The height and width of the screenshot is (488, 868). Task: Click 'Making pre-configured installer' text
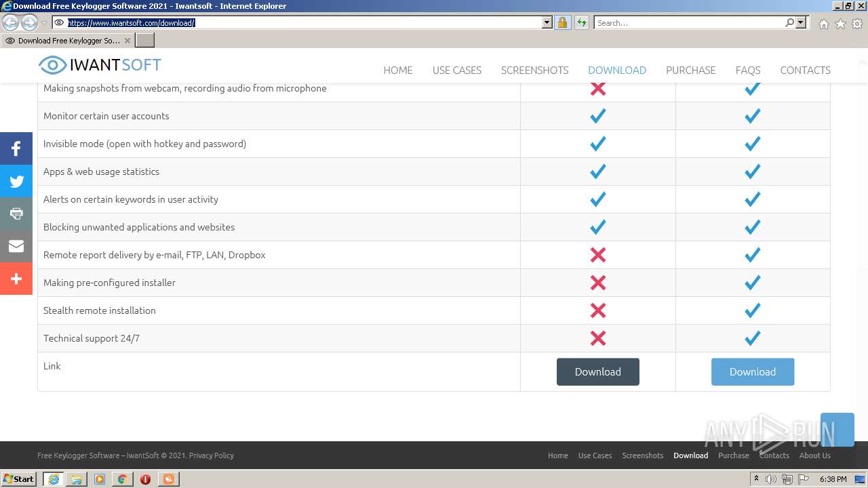109,283
